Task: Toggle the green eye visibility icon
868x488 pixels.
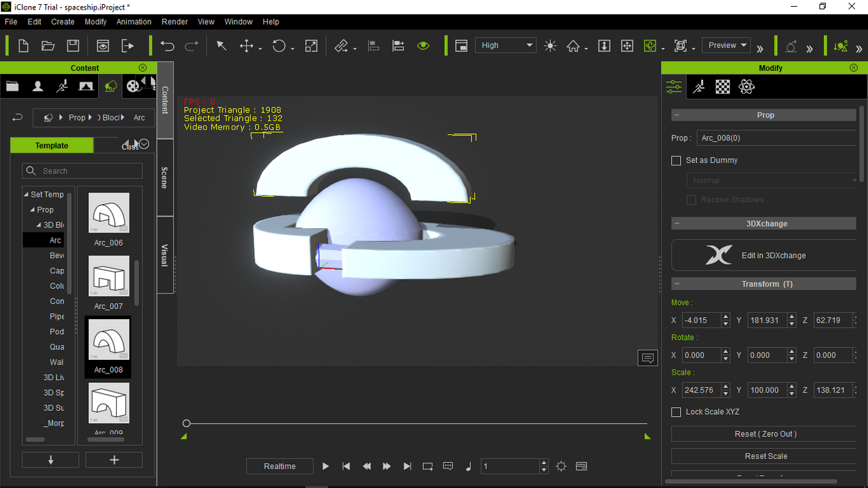Action: coord(424,46)
